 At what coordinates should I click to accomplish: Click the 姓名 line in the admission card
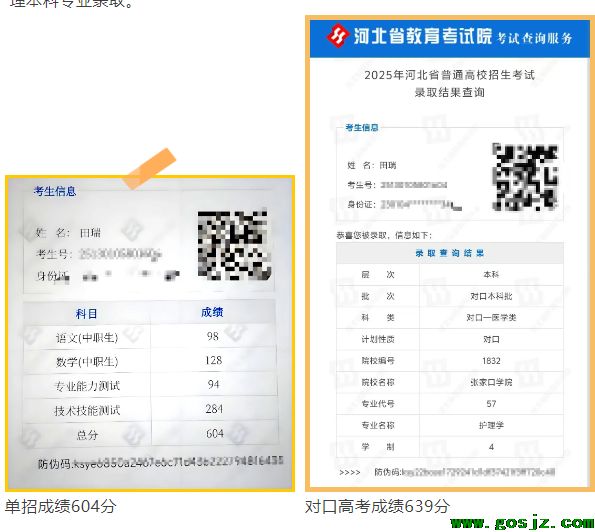click(371, 165)
